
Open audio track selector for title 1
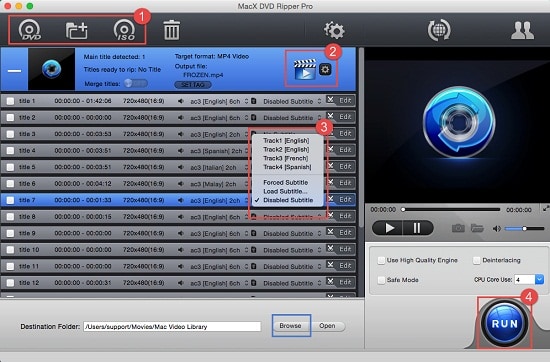[246, 101]
